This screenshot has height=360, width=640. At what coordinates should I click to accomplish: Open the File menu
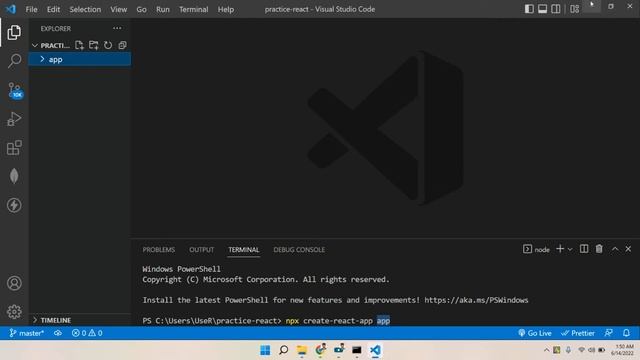click(x=31, y=9)
